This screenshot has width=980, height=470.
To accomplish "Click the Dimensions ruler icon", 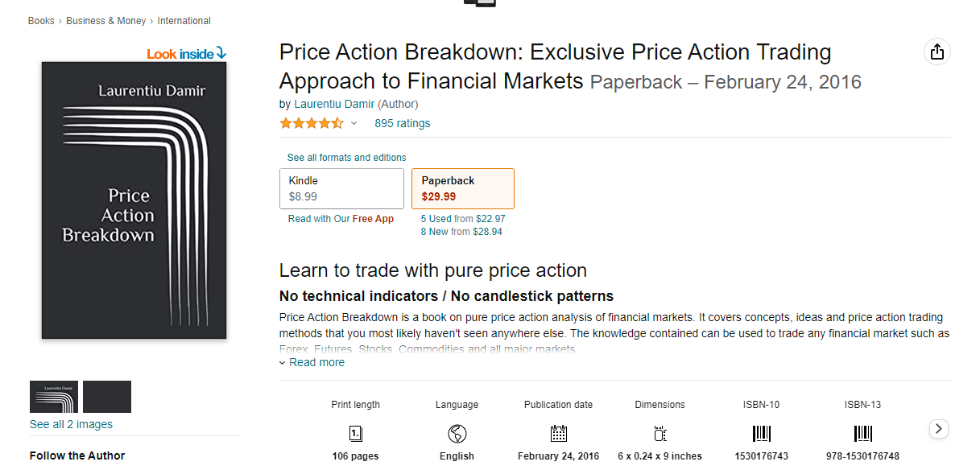I will [x=660, y=435].
